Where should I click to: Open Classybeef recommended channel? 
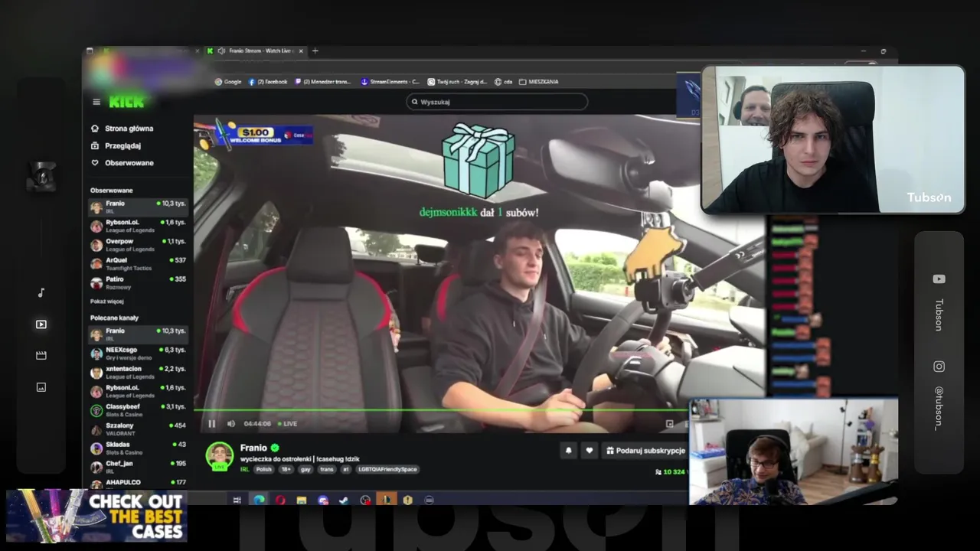click(x=138, y=410)
